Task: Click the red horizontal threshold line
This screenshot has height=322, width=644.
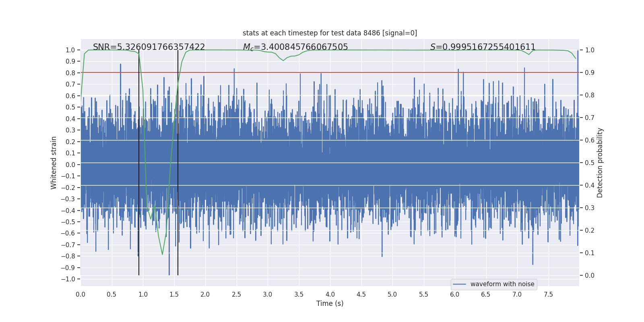Action: [x=330, y=72]
